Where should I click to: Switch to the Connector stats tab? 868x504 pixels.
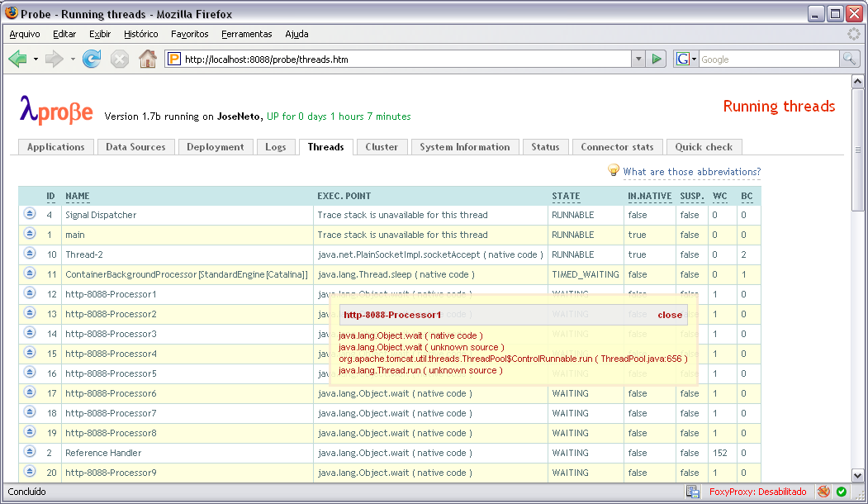(x=617, y=147)
